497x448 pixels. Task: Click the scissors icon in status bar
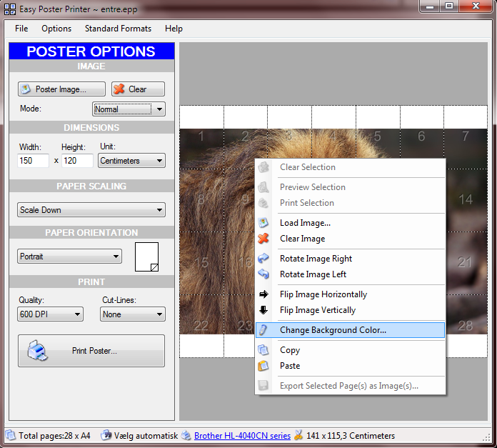click(x=298, y=435)
